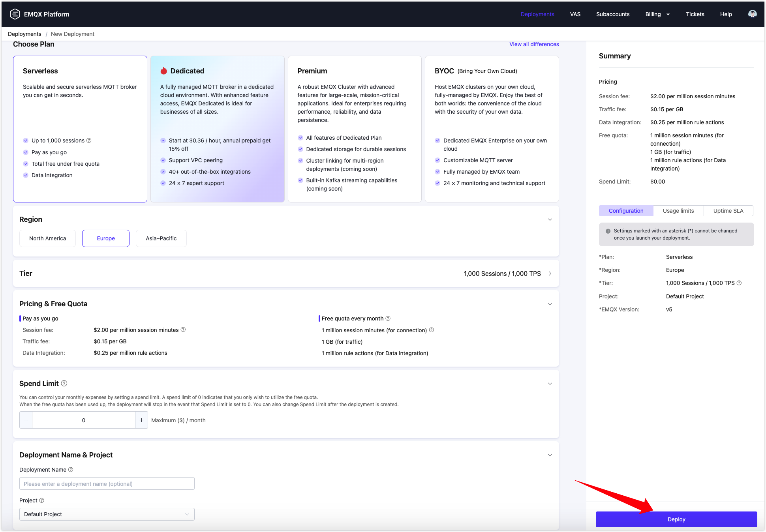Switch to the Configuration tab
Image resolution: width=766 pixels, height=532 pixels.
[626, 211]
